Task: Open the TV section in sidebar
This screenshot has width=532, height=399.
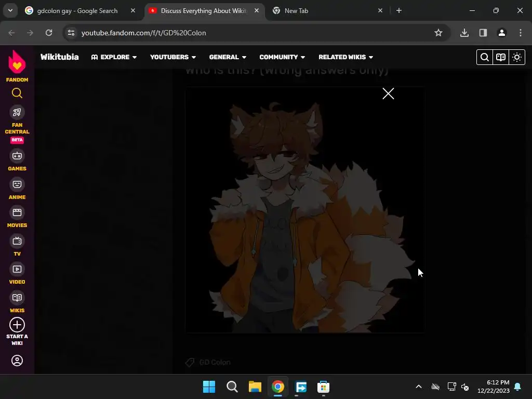Action: click(17, 245)
